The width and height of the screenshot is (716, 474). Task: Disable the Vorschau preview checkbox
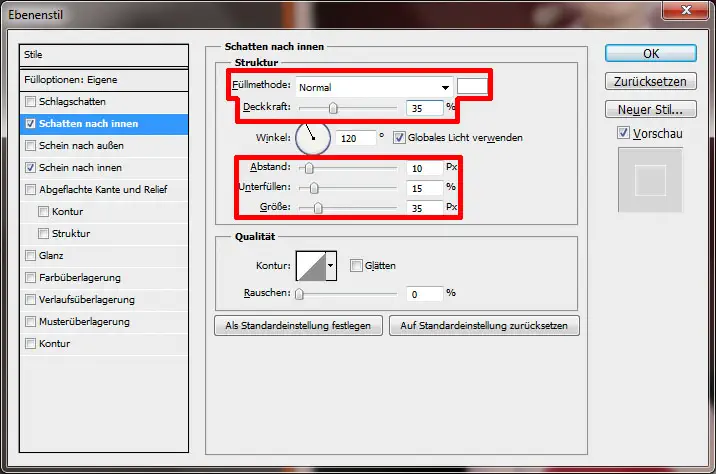pos(624,132)
